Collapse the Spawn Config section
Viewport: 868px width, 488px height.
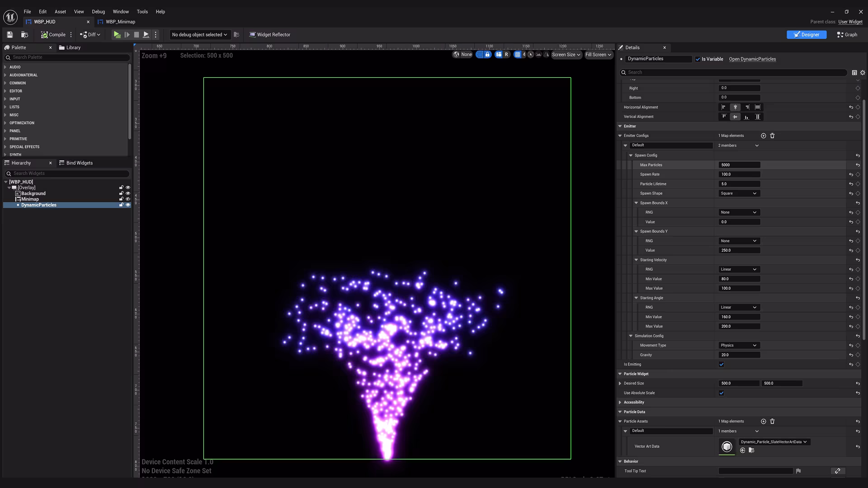point(631,155)
